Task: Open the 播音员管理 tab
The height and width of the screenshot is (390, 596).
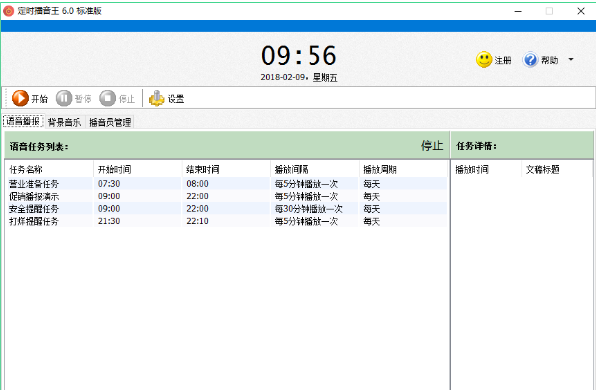Action: click(110, 122)
